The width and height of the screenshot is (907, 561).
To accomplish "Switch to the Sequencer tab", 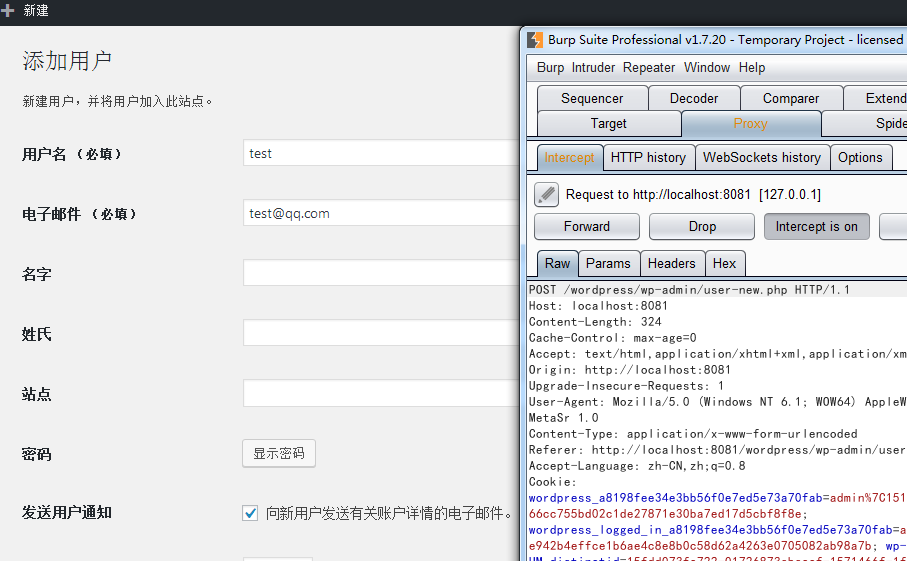I will pos(592,98).
